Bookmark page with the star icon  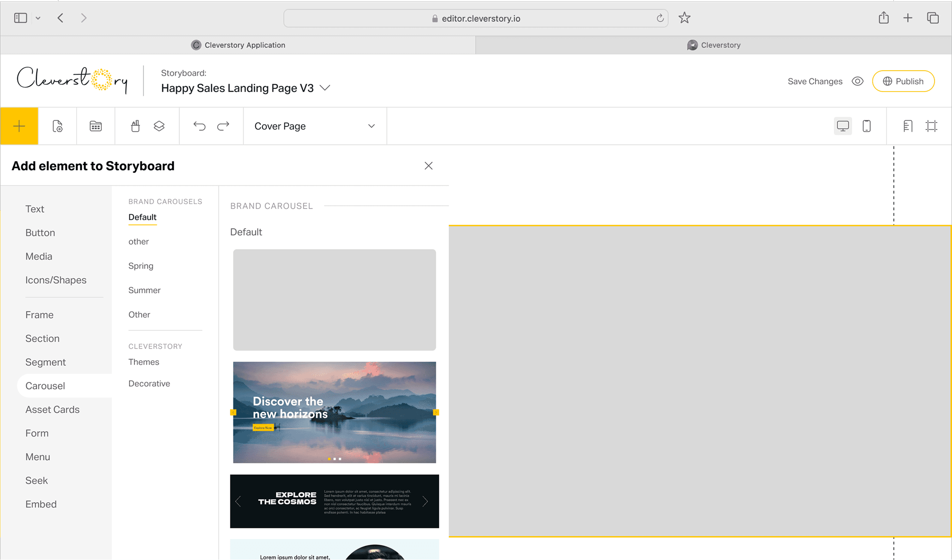click(684, 18)
